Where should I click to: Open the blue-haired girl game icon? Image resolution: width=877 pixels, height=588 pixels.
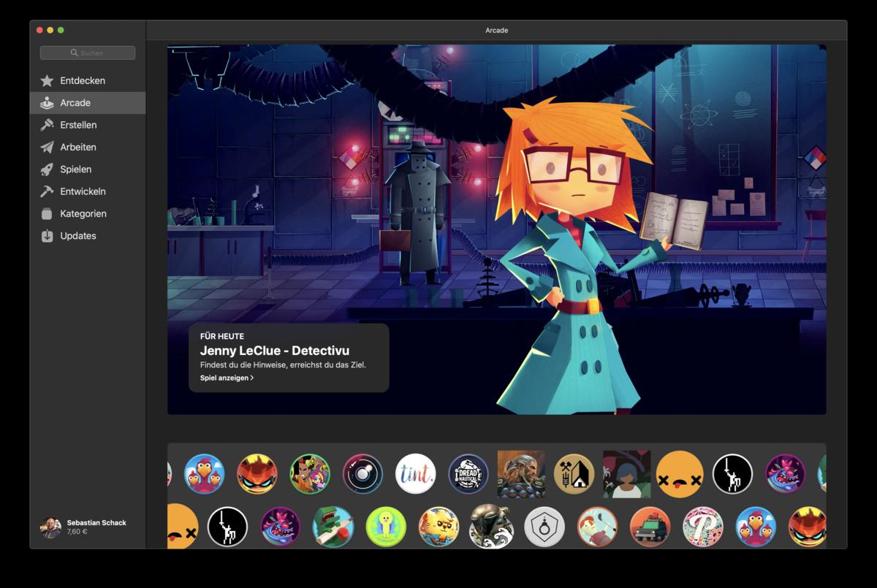(x=626, y=474)
